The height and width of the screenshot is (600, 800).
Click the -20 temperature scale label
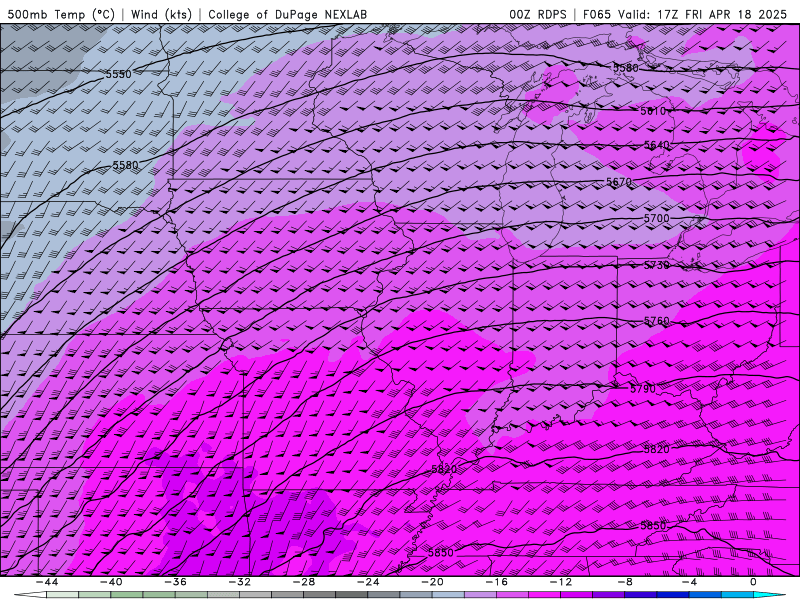(432, 583)
